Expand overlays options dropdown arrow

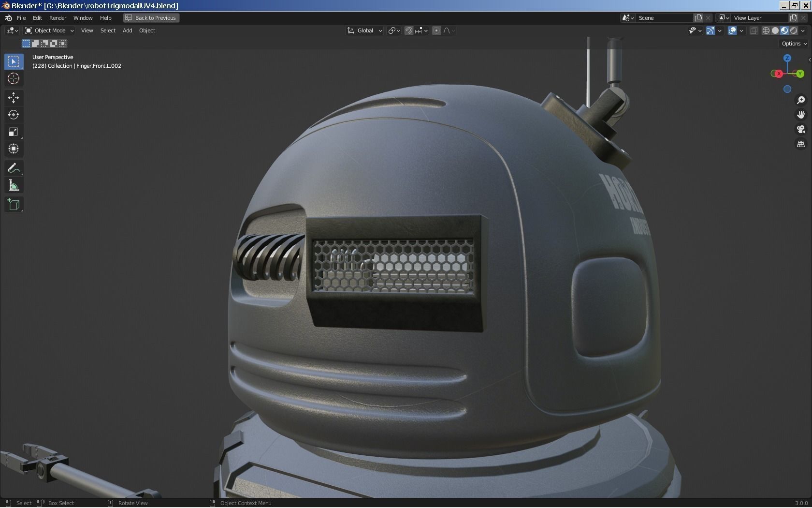741,30
